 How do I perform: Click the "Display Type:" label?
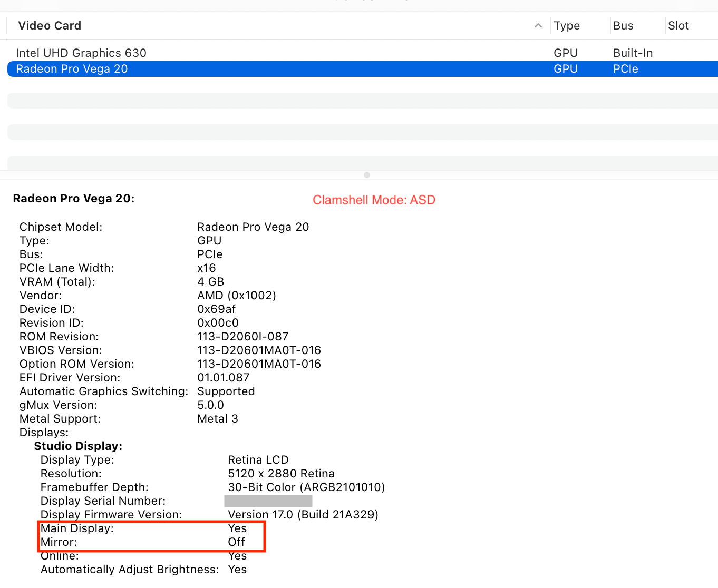pos(77,460)
